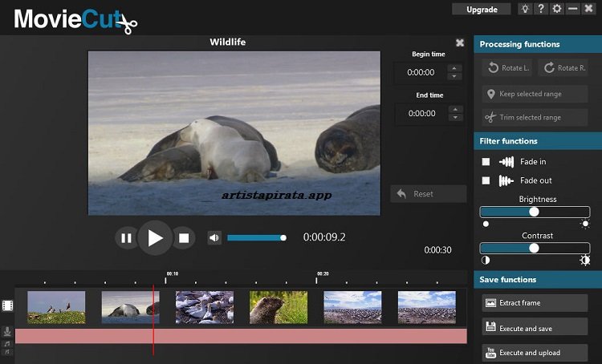Select the last timeline thumbnail
Screen dimensions: 602x364
pos(427,307)
